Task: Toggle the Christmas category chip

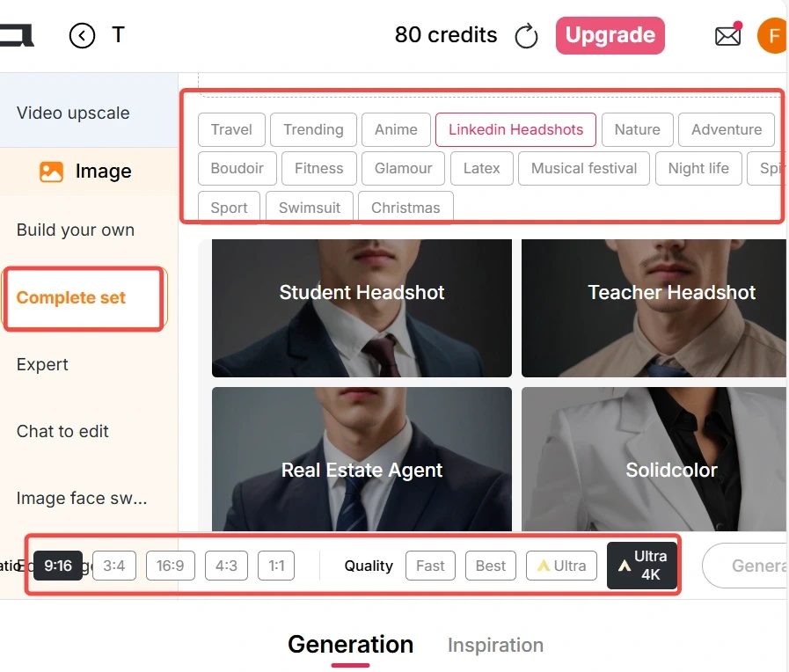Action: [405, 208]
